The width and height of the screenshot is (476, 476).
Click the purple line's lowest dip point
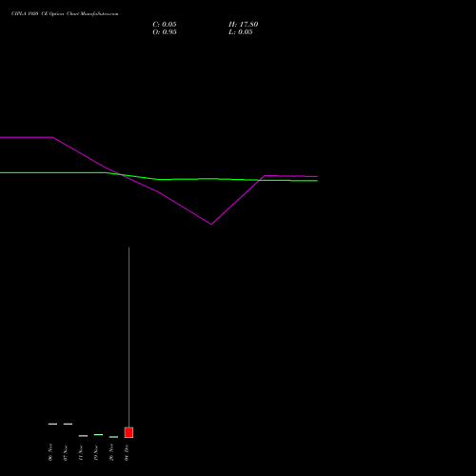(211, 224)
